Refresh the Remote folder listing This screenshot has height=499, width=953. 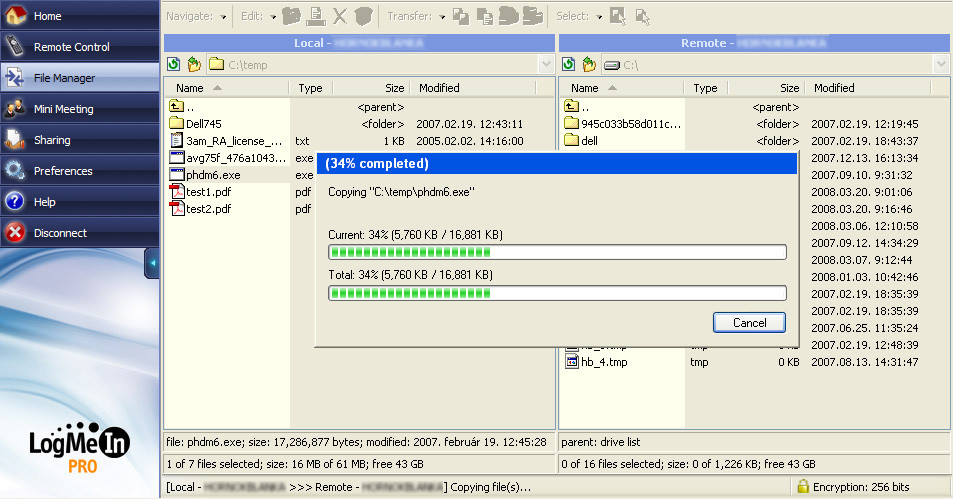point(569,64)
